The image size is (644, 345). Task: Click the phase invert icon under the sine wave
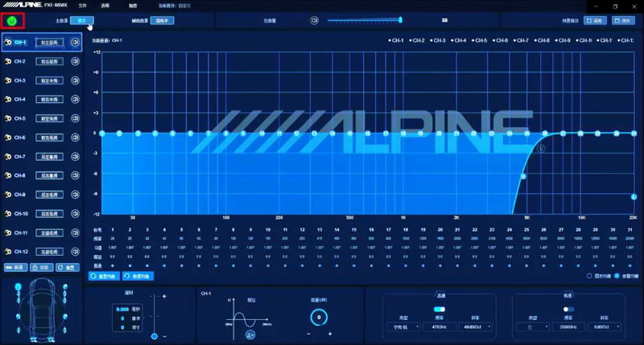click(250, 335)
